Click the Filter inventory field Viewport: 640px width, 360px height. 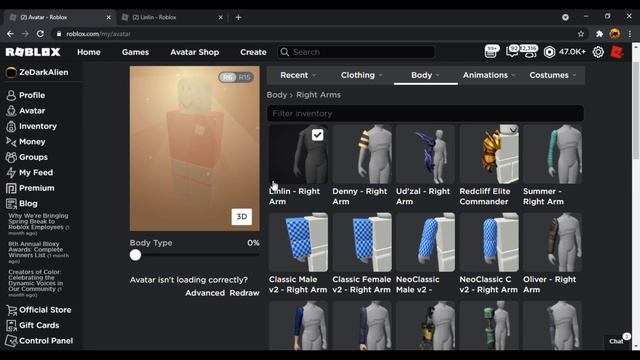(425, 113)
